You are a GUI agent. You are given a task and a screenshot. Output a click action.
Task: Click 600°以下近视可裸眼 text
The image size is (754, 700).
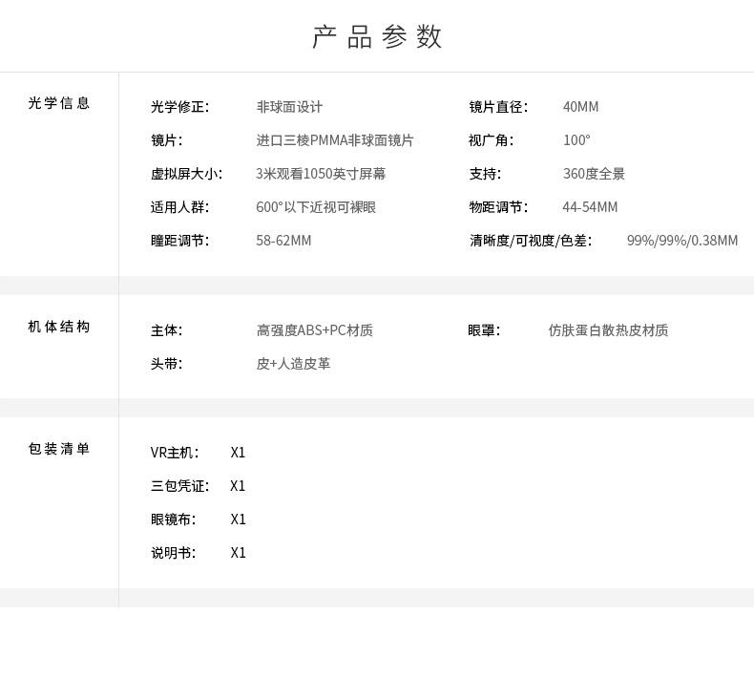(x=316, y=207)
